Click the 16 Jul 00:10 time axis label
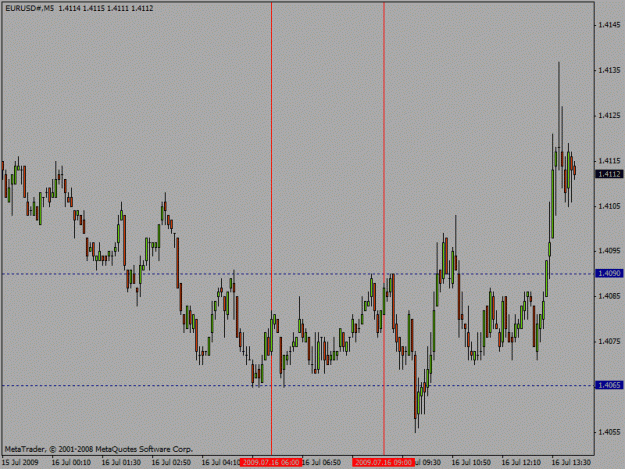 pos(71,462)
